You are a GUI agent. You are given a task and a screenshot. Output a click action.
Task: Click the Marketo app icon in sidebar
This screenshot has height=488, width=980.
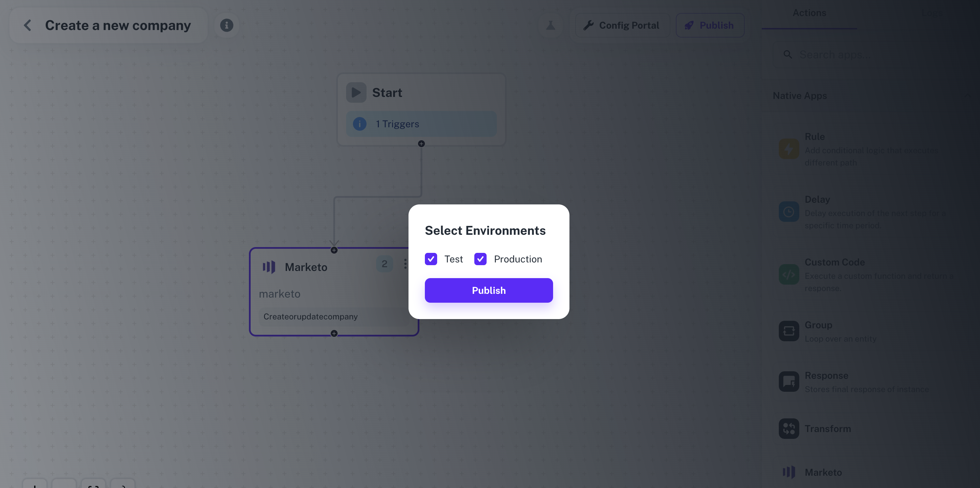[789, 472]
